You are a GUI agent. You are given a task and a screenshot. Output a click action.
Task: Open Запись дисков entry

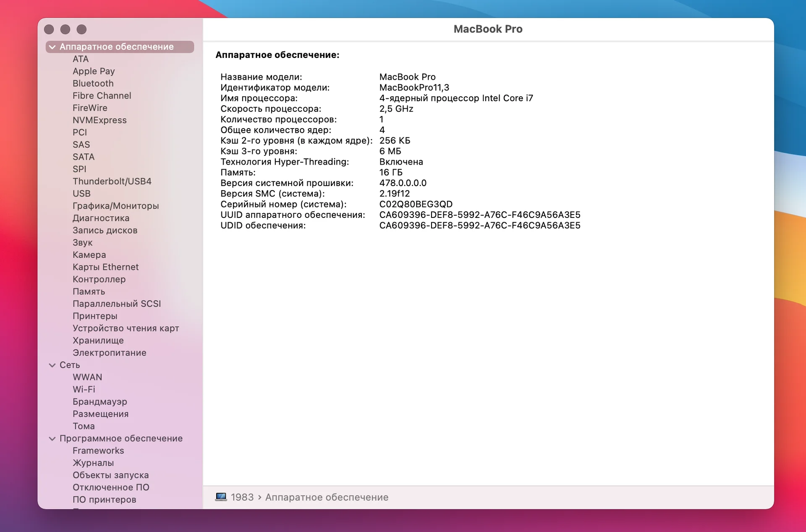click(105, 230)
